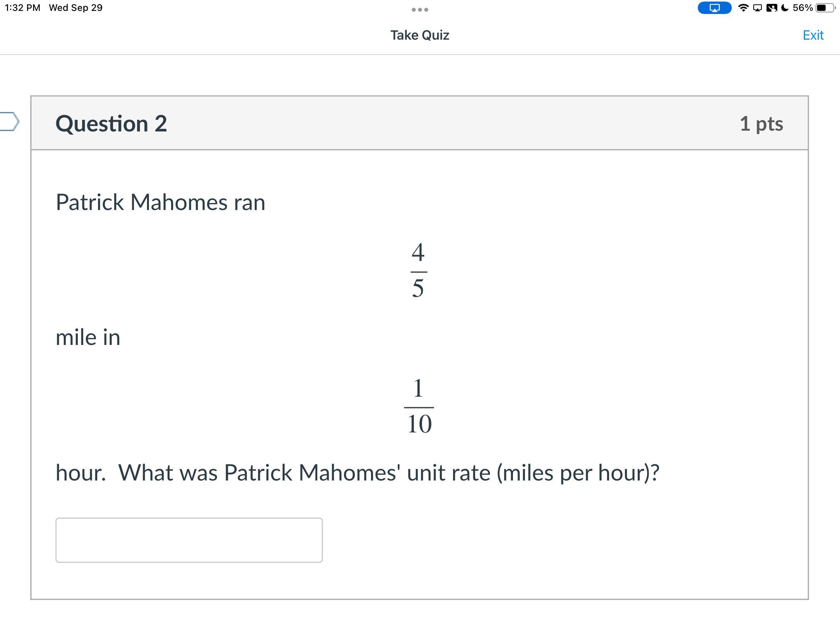840x630 pixels.
Task: Exit the quiz via the Exit link
Action: [x=813, y=35]
